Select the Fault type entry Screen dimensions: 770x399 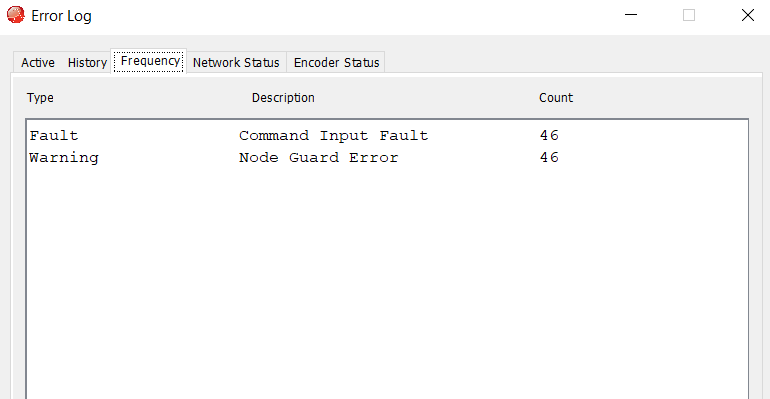[x=54, y=135]
